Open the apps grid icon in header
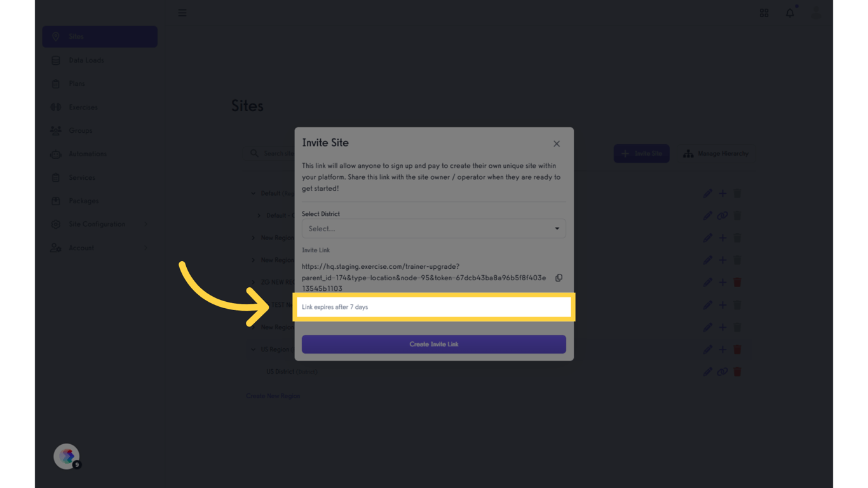Screen dimensions: 868x488 point(764,13)
